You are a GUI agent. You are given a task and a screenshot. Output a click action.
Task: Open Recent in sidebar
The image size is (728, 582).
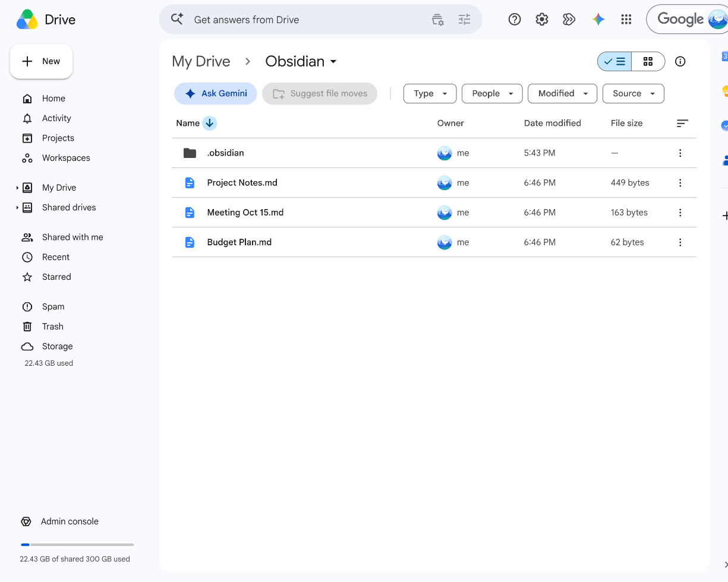(56, 257)
